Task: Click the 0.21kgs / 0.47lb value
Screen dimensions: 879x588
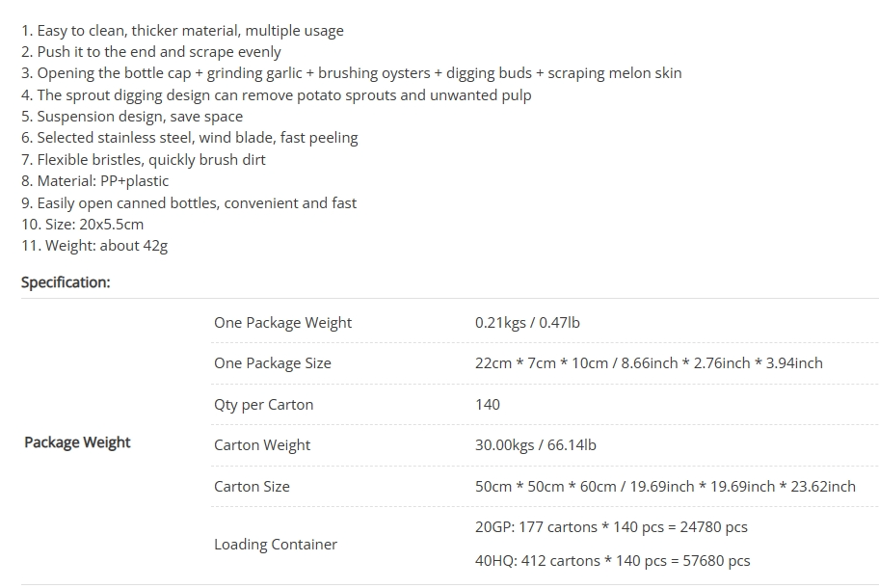Action: pos(527,323)
